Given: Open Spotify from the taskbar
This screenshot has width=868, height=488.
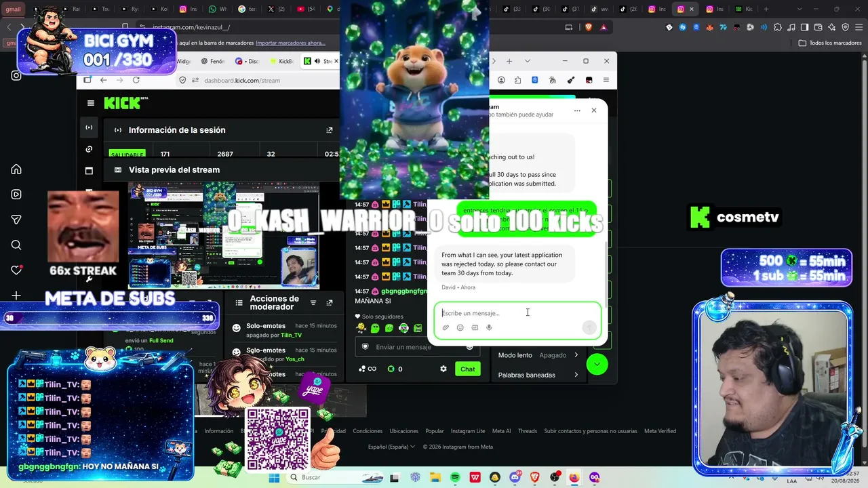Looking at the screenshot, I should (455, 477).
